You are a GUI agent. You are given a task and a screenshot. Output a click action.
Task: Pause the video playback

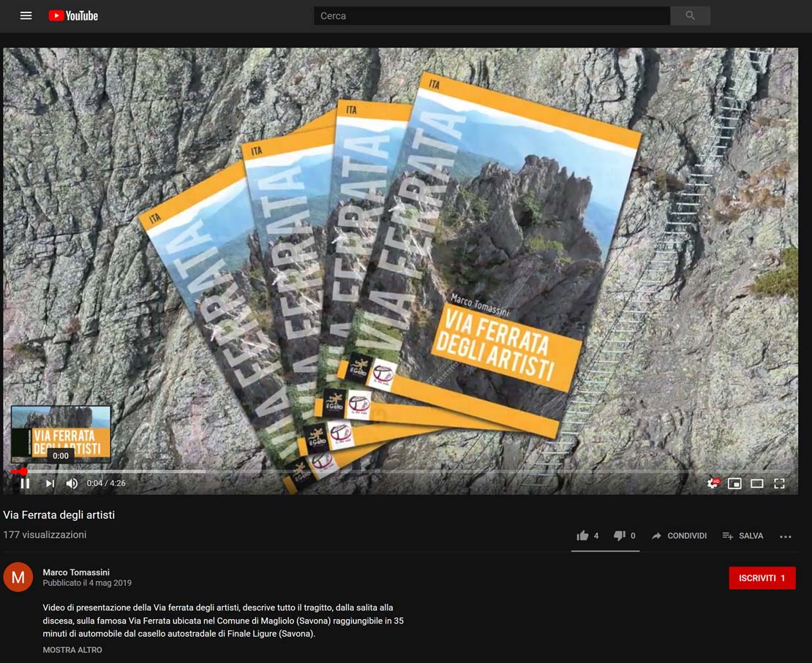point(25,483)
